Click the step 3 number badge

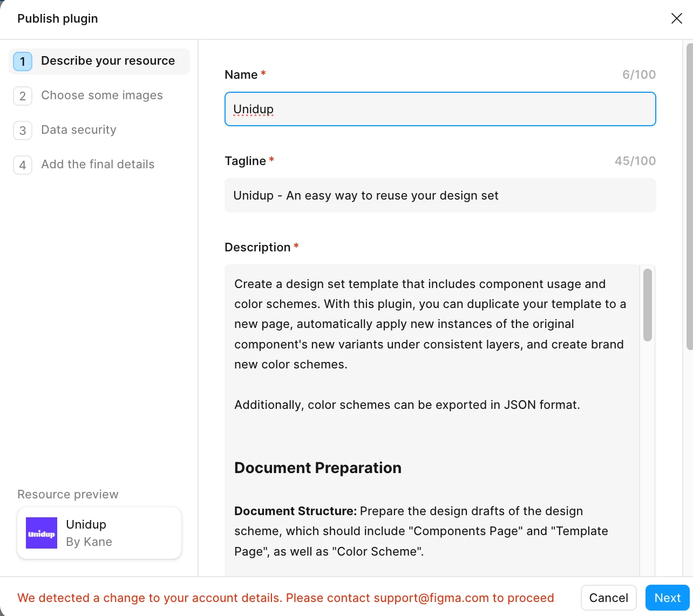[x=23, y=131]
